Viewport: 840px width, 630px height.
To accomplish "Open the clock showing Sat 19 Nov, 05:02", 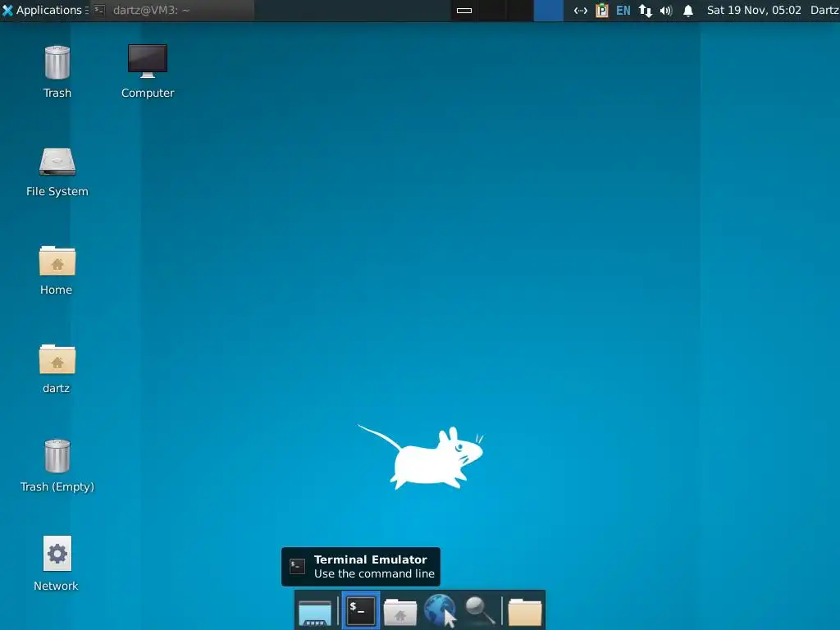I will [x=754, y=10].
